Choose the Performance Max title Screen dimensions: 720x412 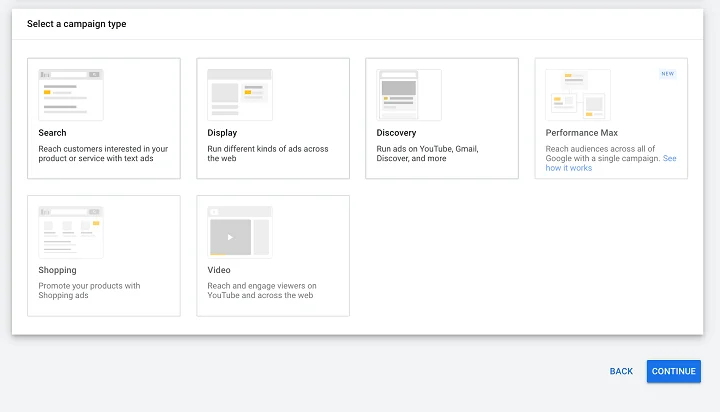[x=581, y=133]
